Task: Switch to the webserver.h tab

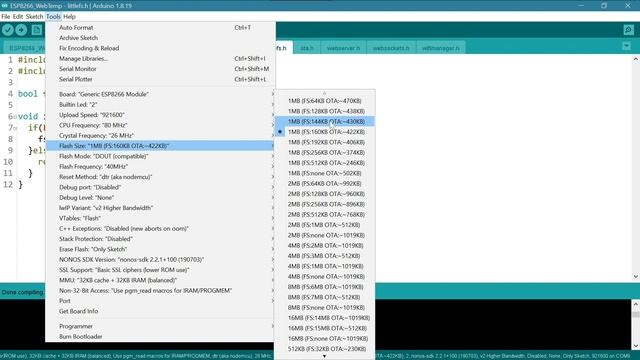Action: coord(343,48)
